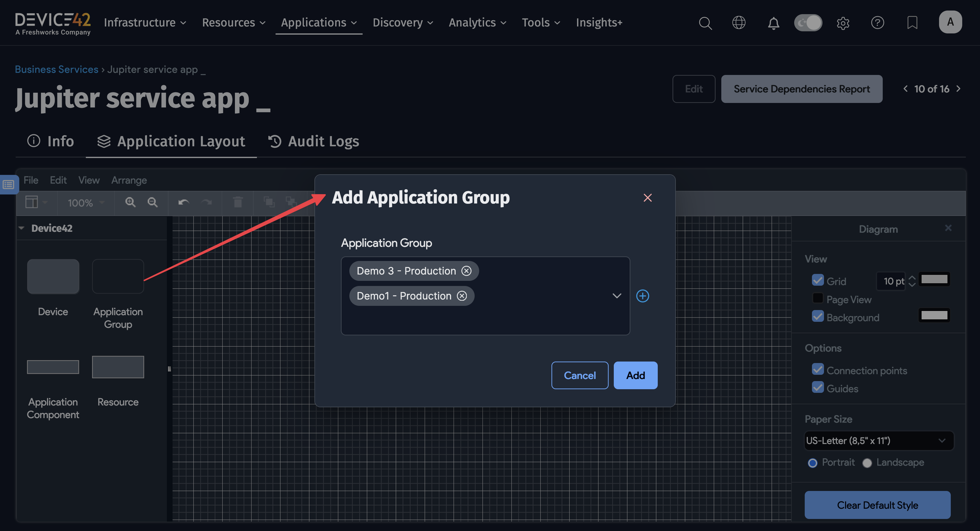
Task: Open the Arrange menu
Action: [129, 180]
